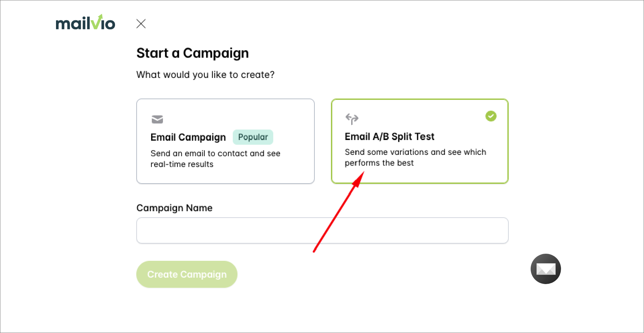Click the Create Campaign button
This screenshot has width=644, height=333.
tap(187, 274)
